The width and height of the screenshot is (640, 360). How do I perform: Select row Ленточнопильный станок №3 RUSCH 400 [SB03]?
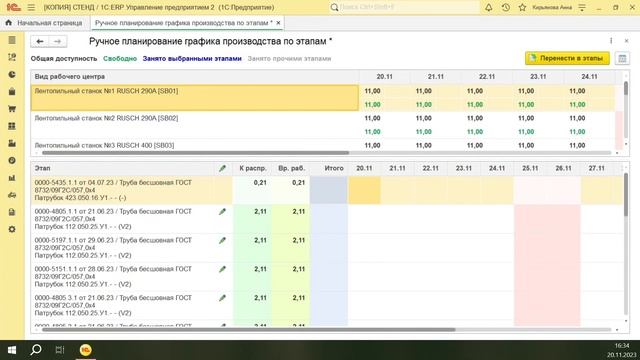(x=195, y=145)
